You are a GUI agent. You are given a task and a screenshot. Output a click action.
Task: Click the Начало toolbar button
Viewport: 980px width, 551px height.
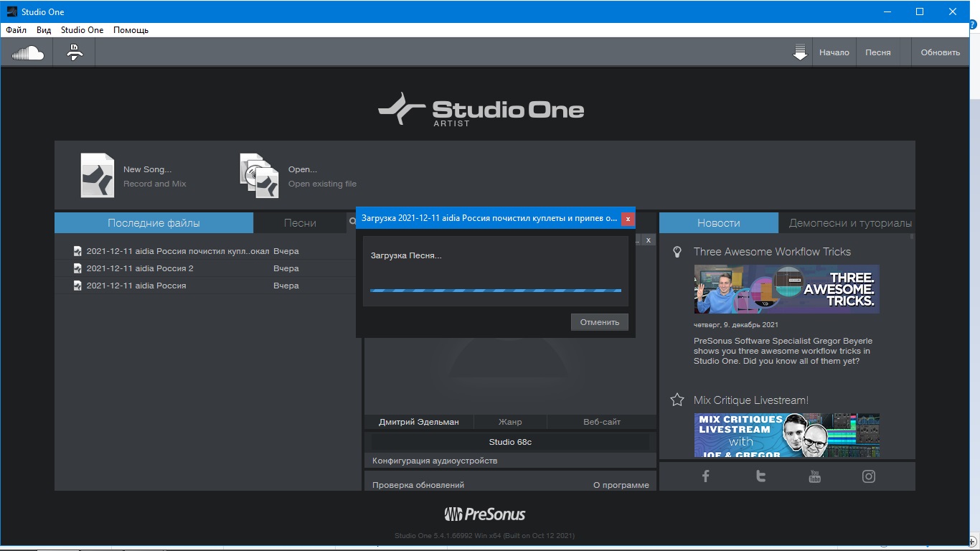point(834,52)
